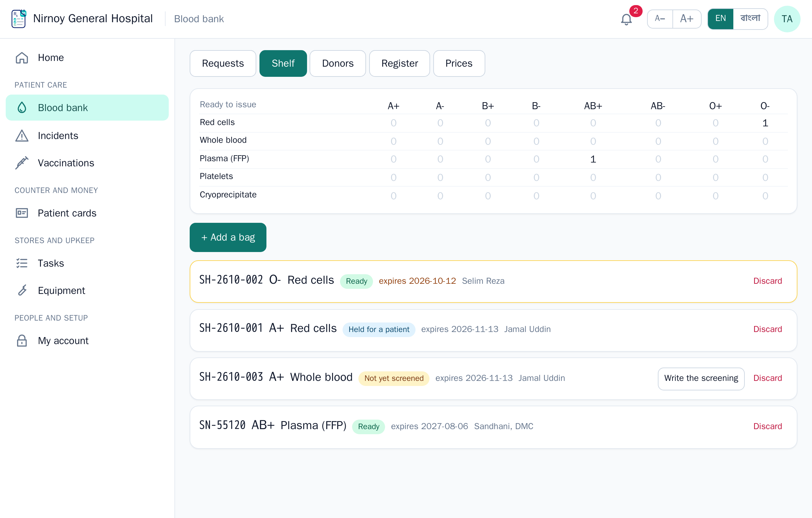Open the Register tab

pos(399,63)
